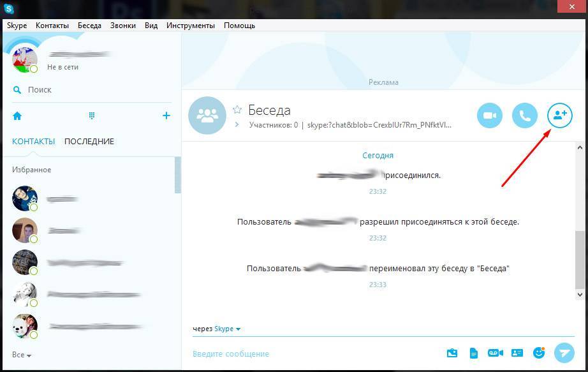Record a video message icon
The image size is (588, 372).
pos(495,353)
